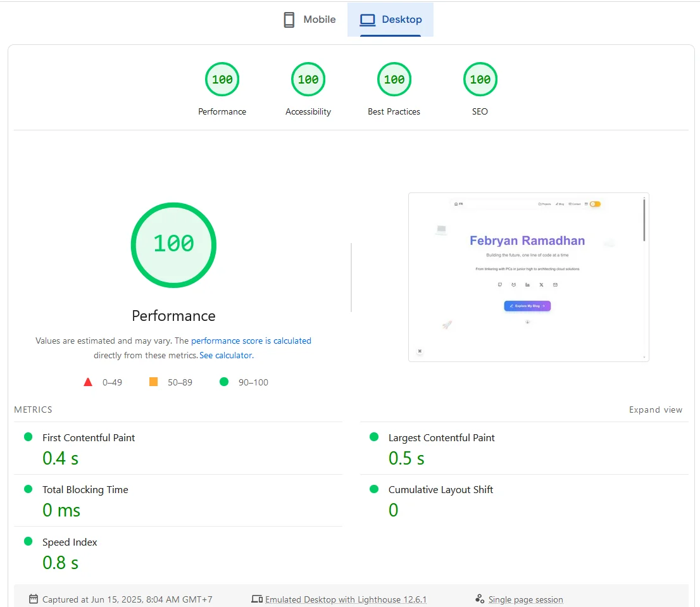Click the Cumulative Layout Shift metric
The height and width of the screenshot is (607, 700).
441,489
